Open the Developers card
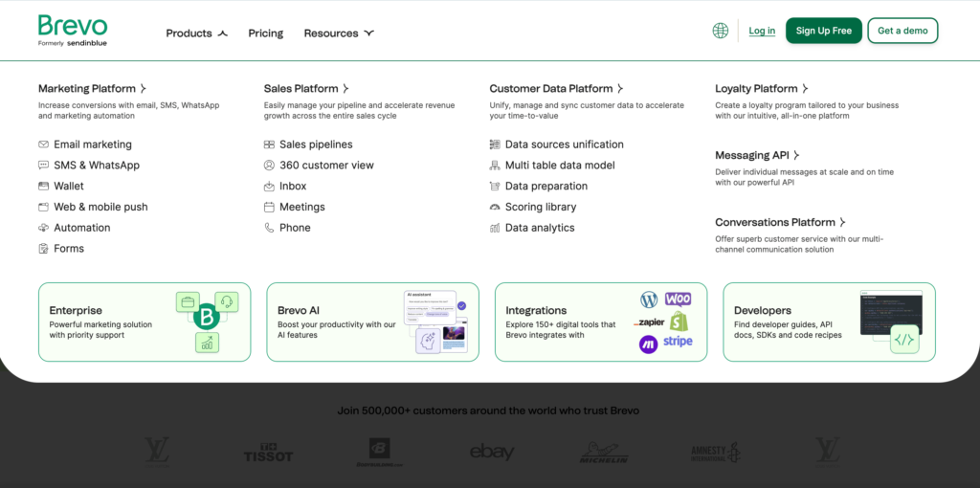Viewport: 980px width, 488px height. click(x=830, y=322)
